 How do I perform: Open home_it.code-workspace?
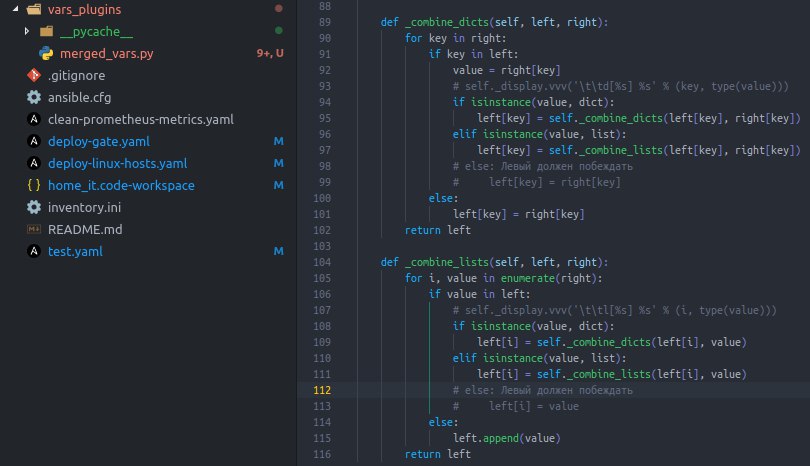pyautogui.click(x=121, y=185)
